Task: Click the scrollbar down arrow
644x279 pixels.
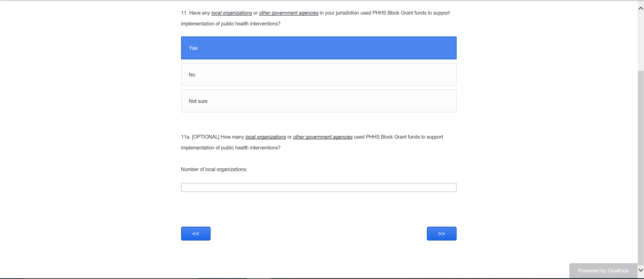Action: pyautogui.click(x=640, y=270)
